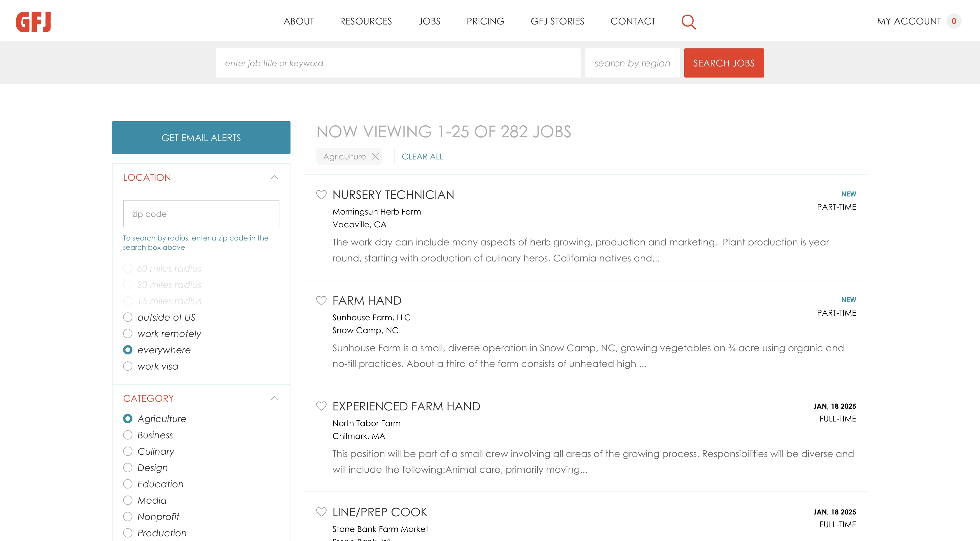Click the My Account counter badge
Image resolution: width=980 pixels, height=541 pixels.
[x=953, y=21]
